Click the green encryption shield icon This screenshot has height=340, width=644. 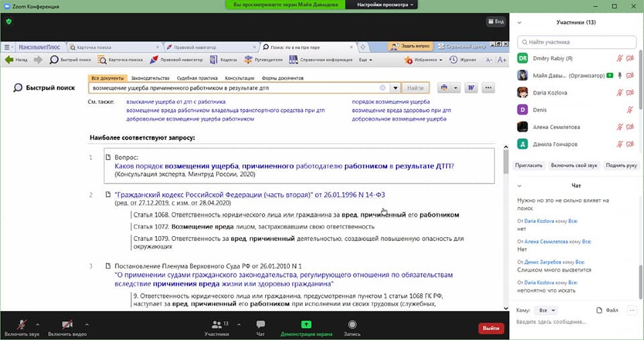9,21
